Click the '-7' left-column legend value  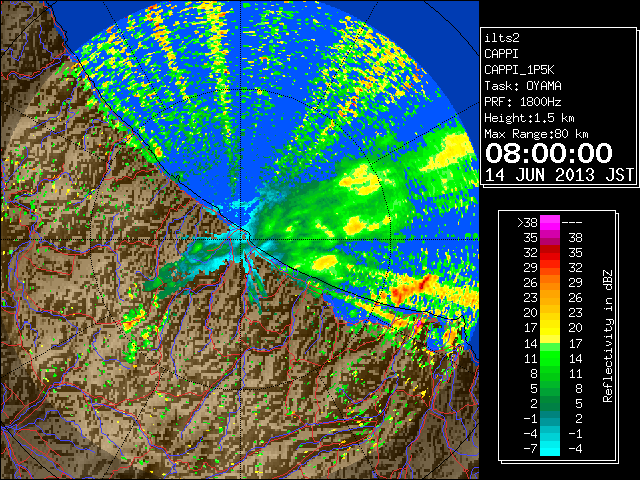531,449
